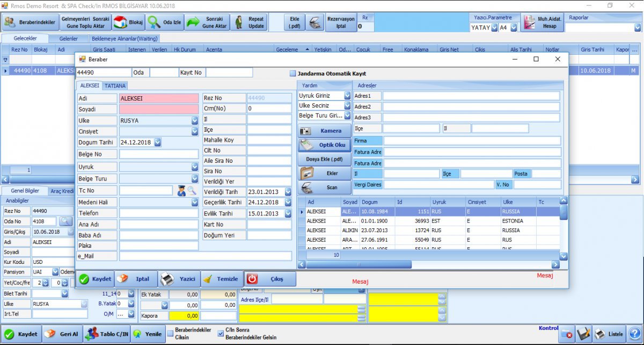The width and height of the screenshot is (644, 345).
Task: Click Optik Oku optical read button
Action: tap(324, 145)
